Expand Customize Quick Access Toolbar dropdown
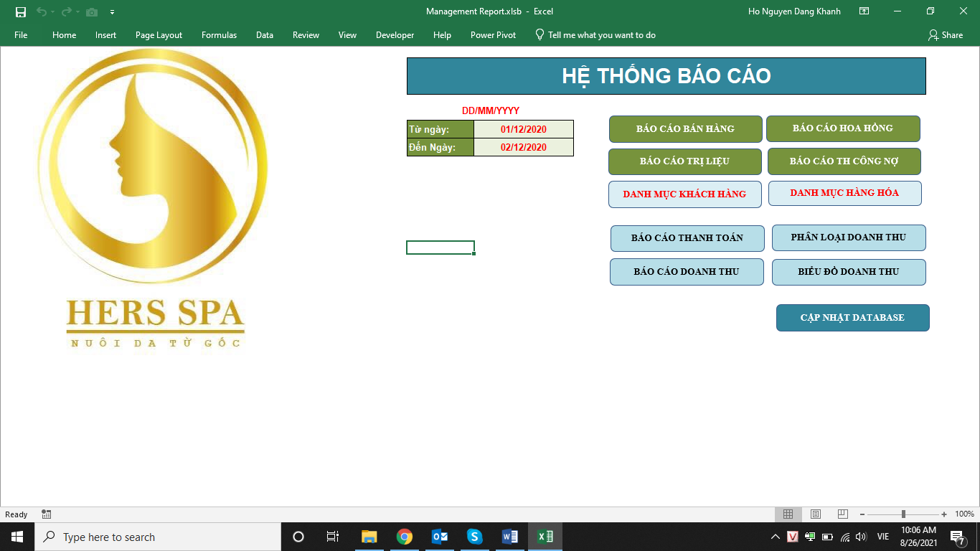The image size is (980, 551). pyautogui.click(x=112, y=12)
